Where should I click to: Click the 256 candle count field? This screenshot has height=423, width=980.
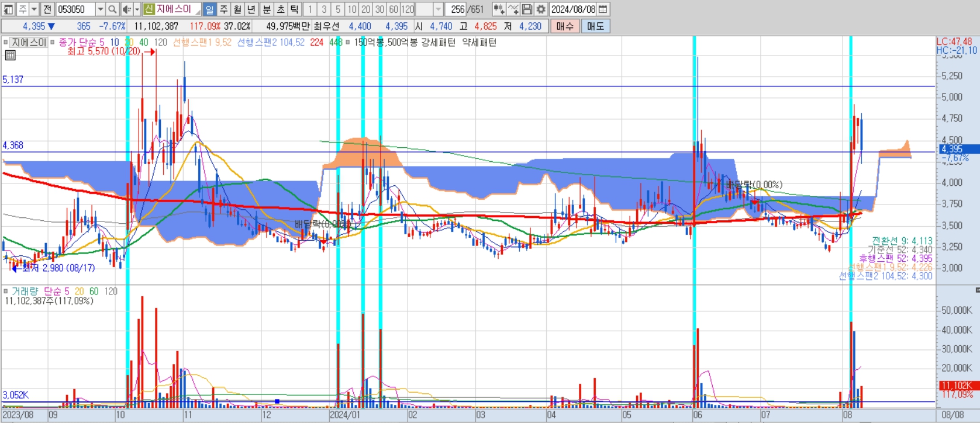456,9
